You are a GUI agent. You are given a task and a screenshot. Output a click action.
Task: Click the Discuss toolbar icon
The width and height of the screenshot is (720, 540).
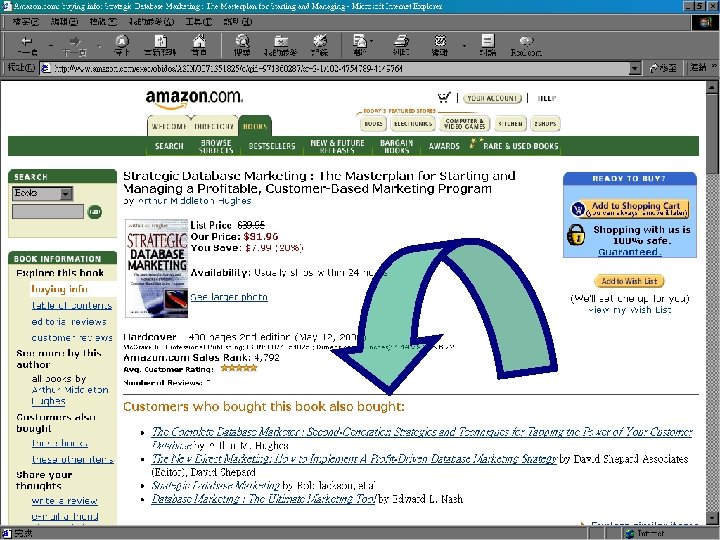coord(488,45)
